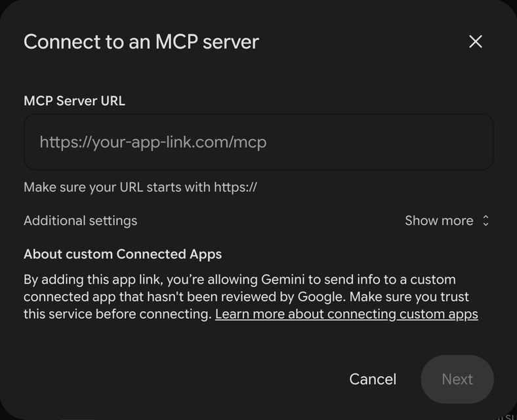Image resolution: width=517 pixels, height=420 pixels.
Task: Click the Cancel button
Action: (x=373, y=379)
